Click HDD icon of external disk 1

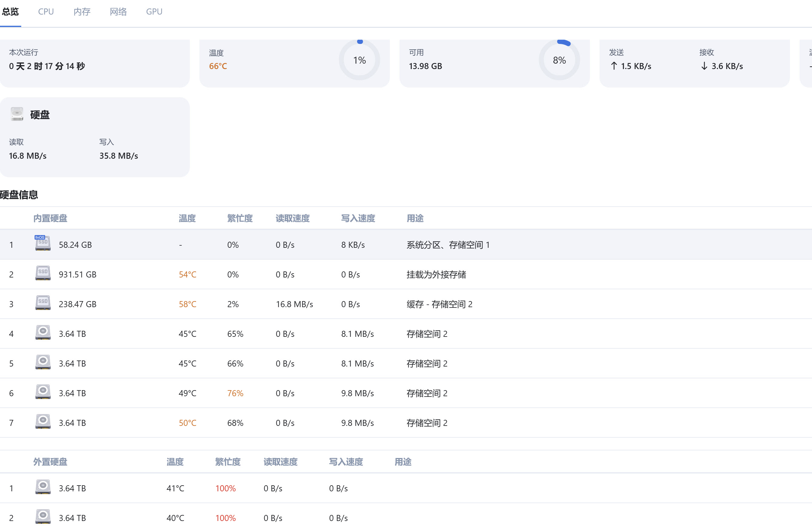43,487
